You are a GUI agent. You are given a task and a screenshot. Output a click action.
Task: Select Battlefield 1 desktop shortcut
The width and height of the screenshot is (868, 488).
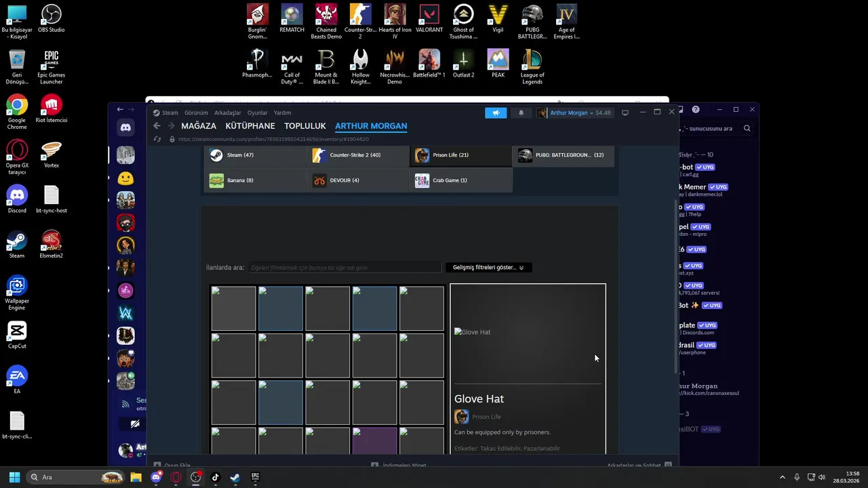[429, 64]
